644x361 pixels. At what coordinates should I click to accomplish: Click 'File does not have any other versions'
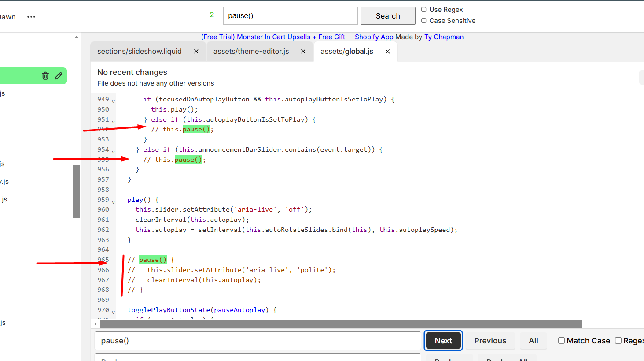(155, 83)
